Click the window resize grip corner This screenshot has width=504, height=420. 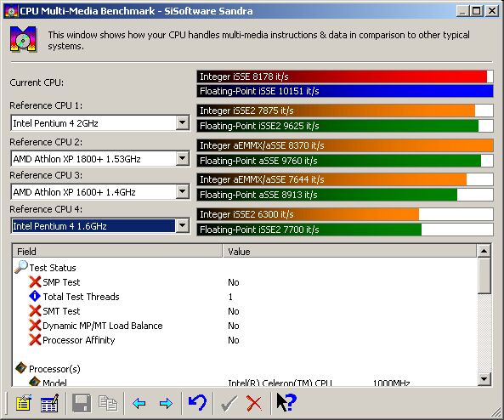pos(496,412)
